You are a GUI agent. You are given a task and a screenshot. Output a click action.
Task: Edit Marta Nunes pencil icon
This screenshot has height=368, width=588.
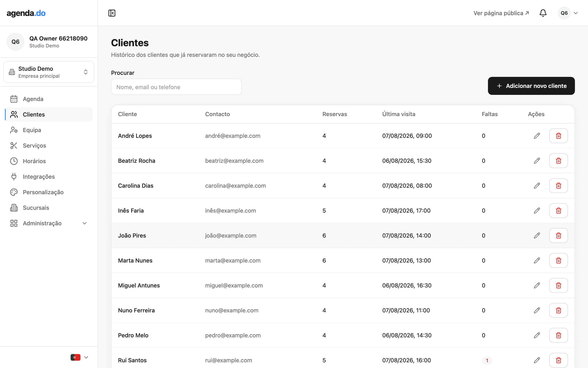tap(537, 260)
